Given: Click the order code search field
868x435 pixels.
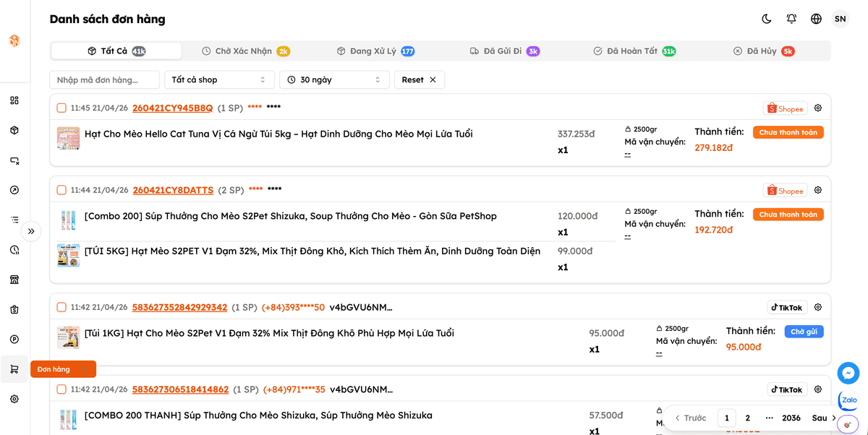Looking at the screenshot, I should pos(105,79).
